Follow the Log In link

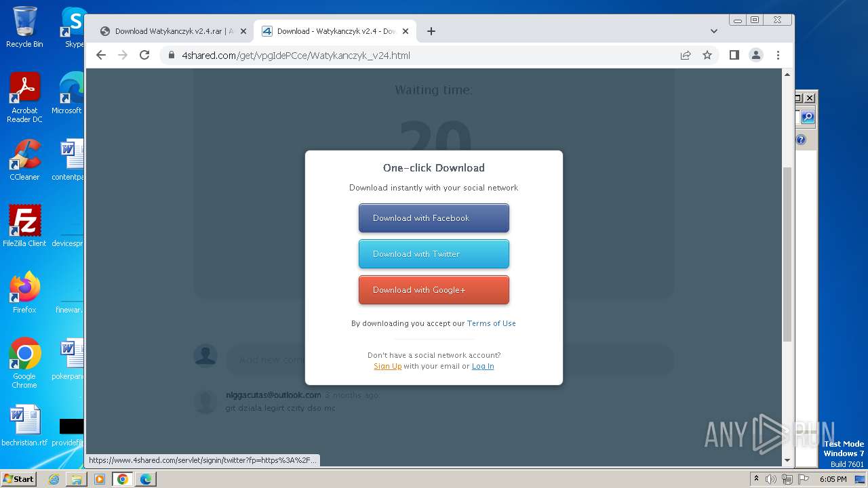pyautogui.click(x=483, y=366)
